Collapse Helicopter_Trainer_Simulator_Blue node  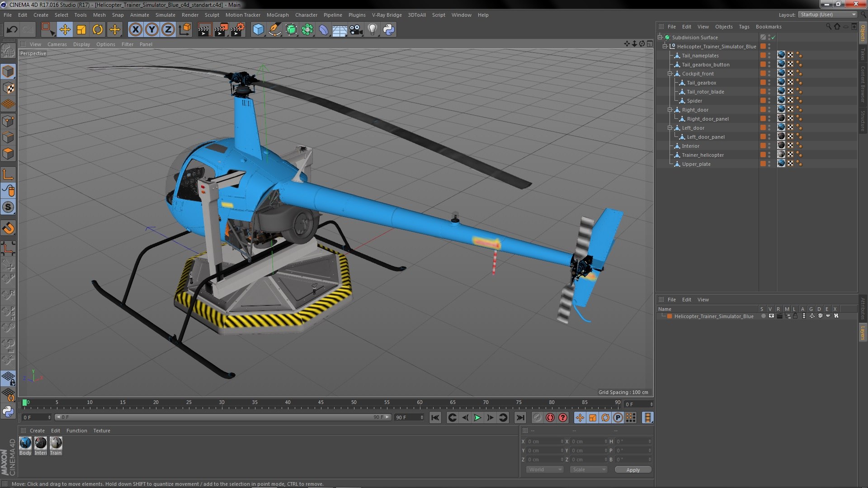[x=665, y=46]
